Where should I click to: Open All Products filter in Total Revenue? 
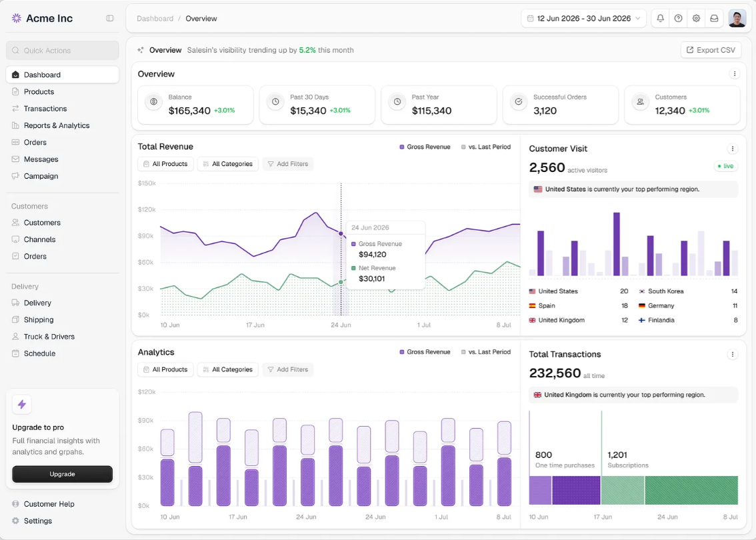pyautogui.click(x=165, y=164)
